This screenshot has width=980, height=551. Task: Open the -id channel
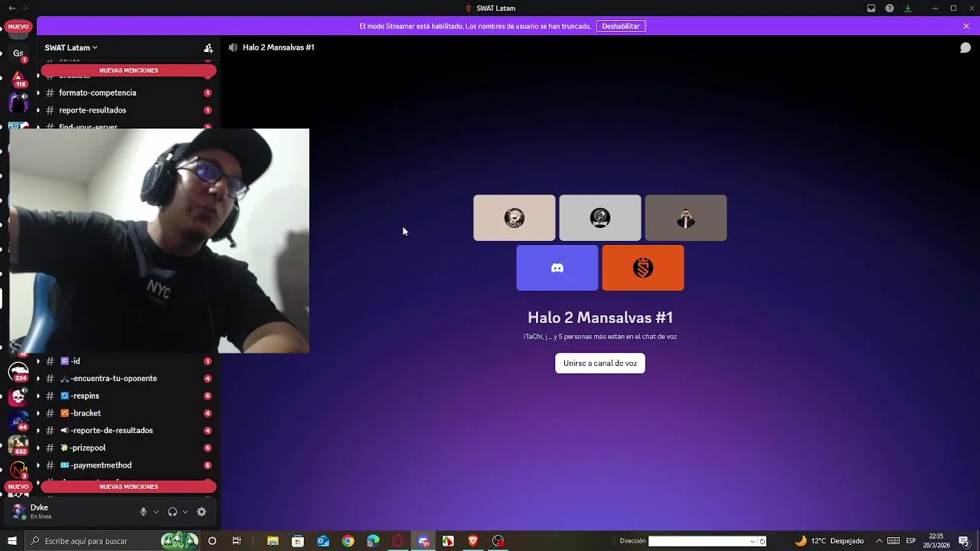(127, 361)
